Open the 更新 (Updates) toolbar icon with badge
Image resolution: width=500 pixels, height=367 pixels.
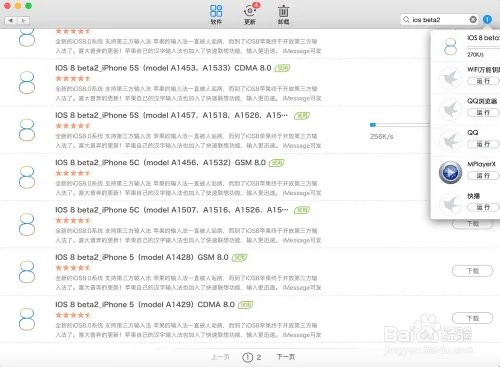pyautogui.click(x=250, y=14)
